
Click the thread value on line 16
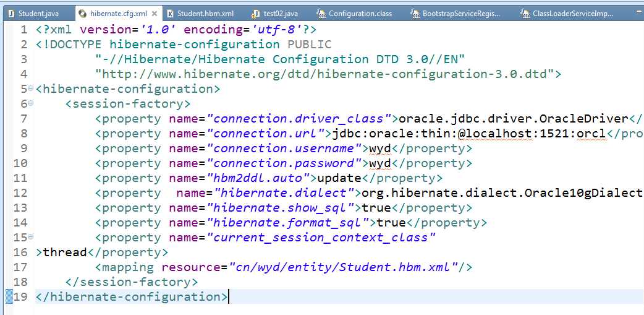click(65, 252)
